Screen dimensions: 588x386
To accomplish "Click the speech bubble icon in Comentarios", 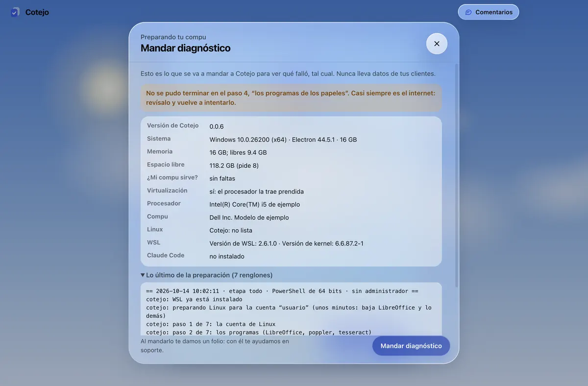I will click(468, 12).
